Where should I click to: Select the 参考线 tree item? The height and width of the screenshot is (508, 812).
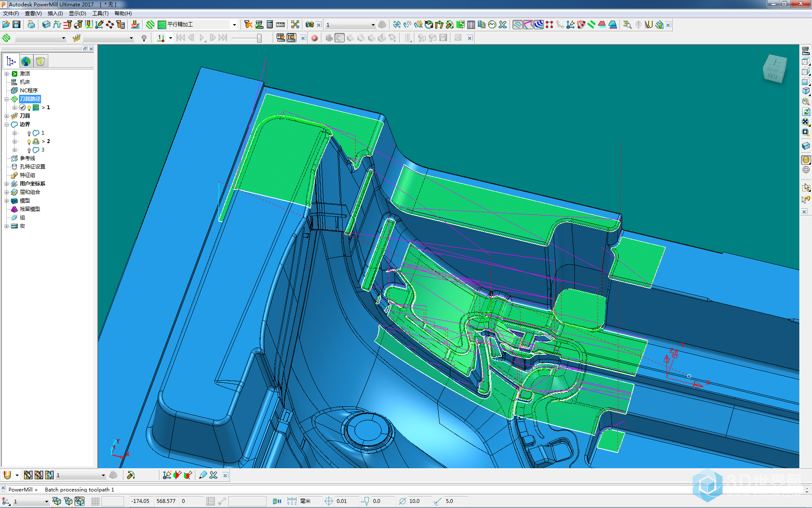pos(27,158)
